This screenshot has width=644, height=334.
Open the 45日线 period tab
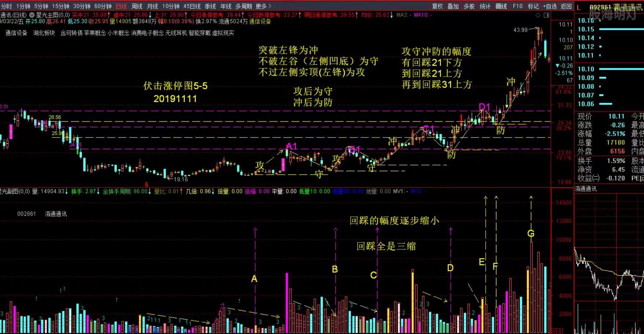192,6
